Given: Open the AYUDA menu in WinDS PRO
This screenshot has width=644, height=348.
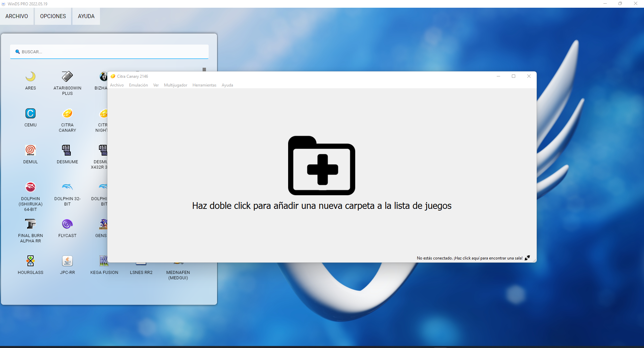Looking at the screenshot, I should pyautogui.click(x=86, y=16).
